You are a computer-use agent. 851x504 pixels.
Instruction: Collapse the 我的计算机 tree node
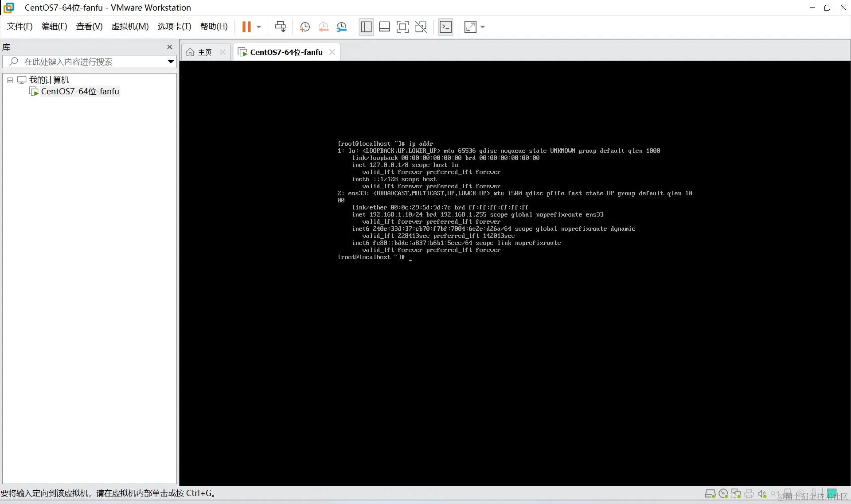(x=10, y=80)
